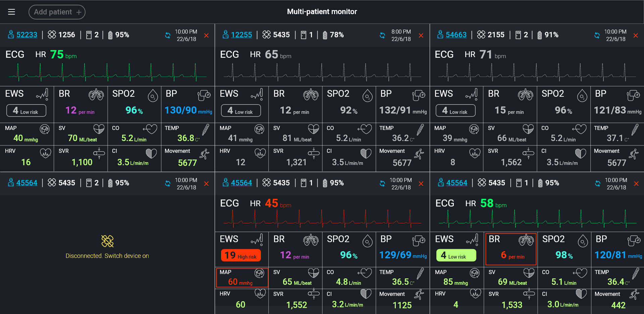Click the lungs icon on 52233's BR tile
The width and height of the screenshot is (644, 314).
97,95
